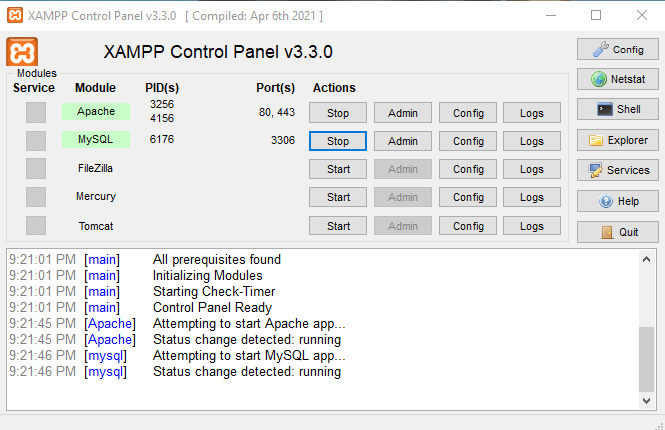Toggle the Tomcat service checkbox

(x=36, y=226)
